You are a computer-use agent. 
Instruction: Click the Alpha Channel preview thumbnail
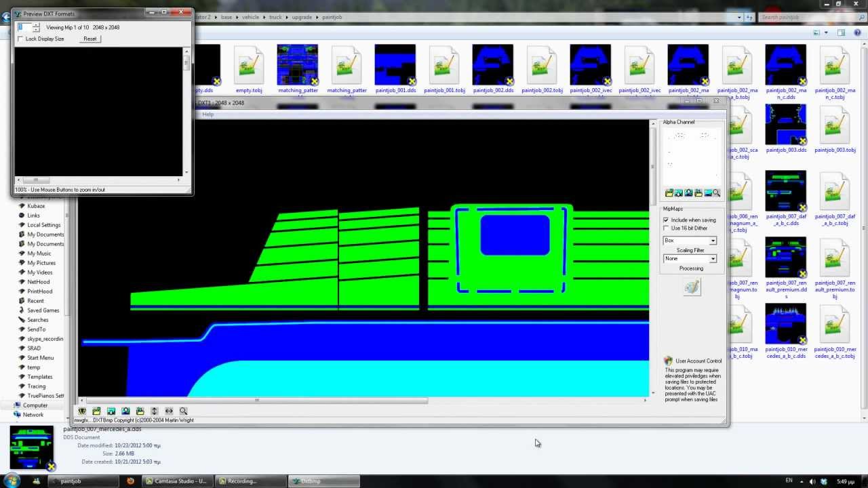(x=691, y=157)
